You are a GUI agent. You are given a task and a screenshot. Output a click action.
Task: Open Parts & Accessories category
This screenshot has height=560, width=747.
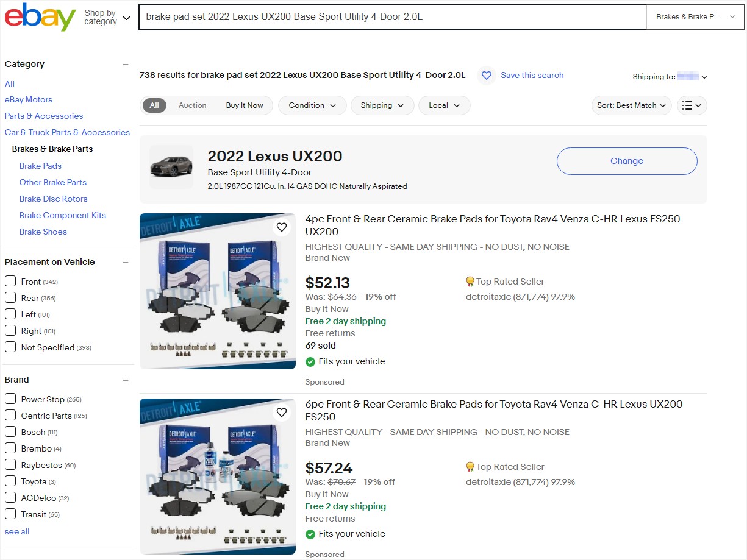click(44, 116)
